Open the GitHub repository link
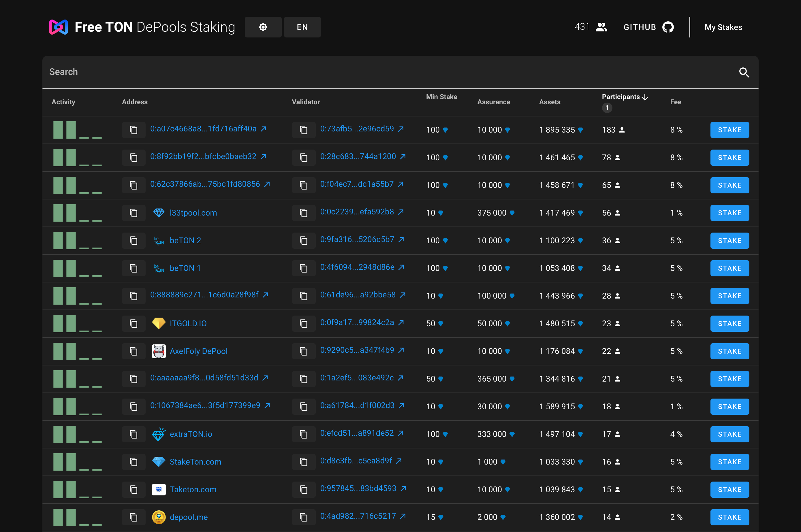This screenshot has height=532, width=801. (648, 27)
